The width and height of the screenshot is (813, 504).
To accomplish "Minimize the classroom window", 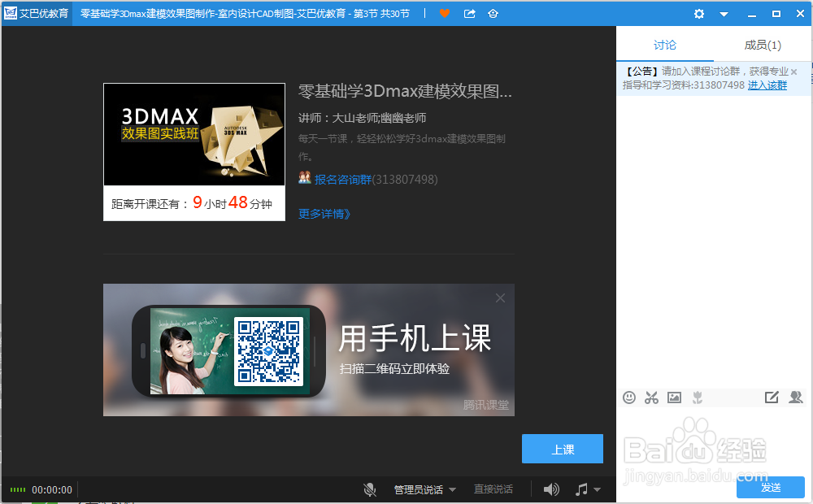I will coord(752,15).
